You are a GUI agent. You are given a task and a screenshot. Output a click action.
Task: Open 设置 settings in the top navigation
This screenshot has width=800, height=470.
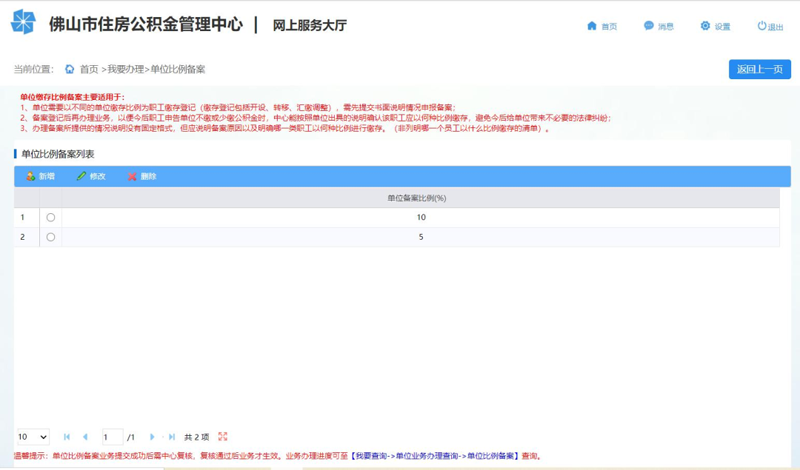click(715, 26)
